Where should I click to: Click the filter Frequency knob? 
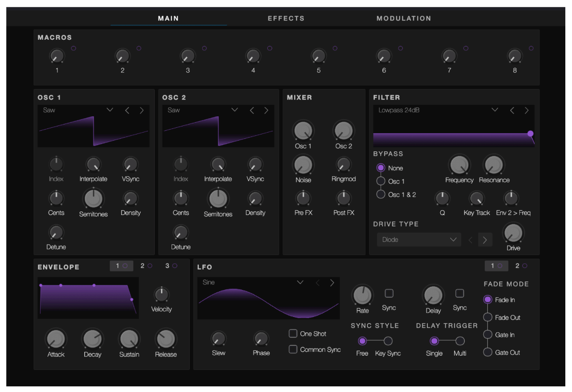click(x=459, y=165)
